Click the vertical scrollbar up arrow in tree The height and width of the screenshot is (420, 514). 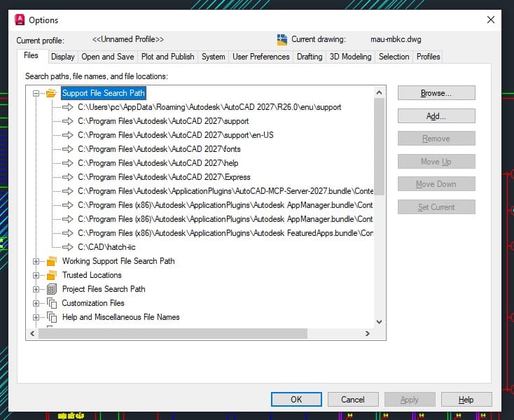pyautogui.click(x=380, y=92)
